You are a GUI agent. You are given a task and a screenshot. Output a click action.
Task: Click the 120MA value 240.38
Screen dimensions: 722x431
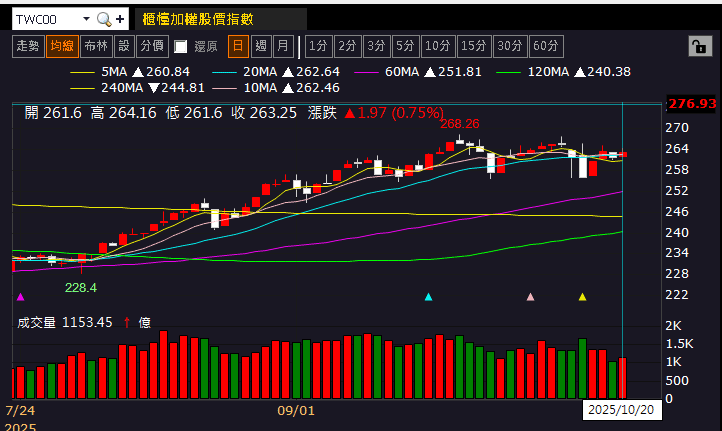[609, 72]
